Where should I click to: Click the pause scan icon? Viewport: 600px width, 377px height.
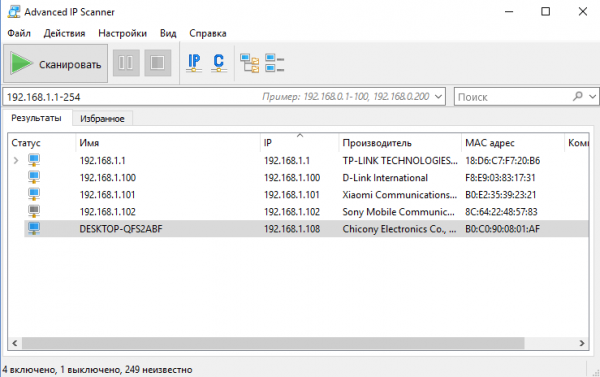point(126,63)
